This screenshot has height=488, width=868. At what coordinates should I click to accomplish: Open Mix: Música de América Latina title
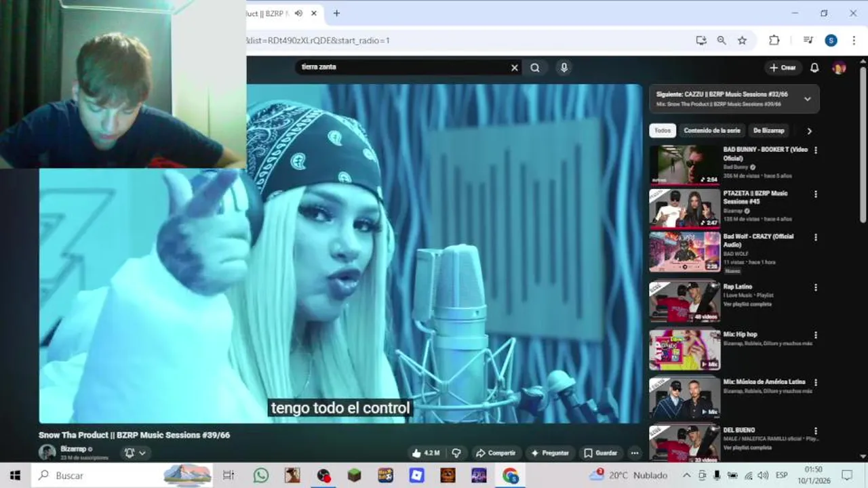pyautogui.click(x=764, y=382)
